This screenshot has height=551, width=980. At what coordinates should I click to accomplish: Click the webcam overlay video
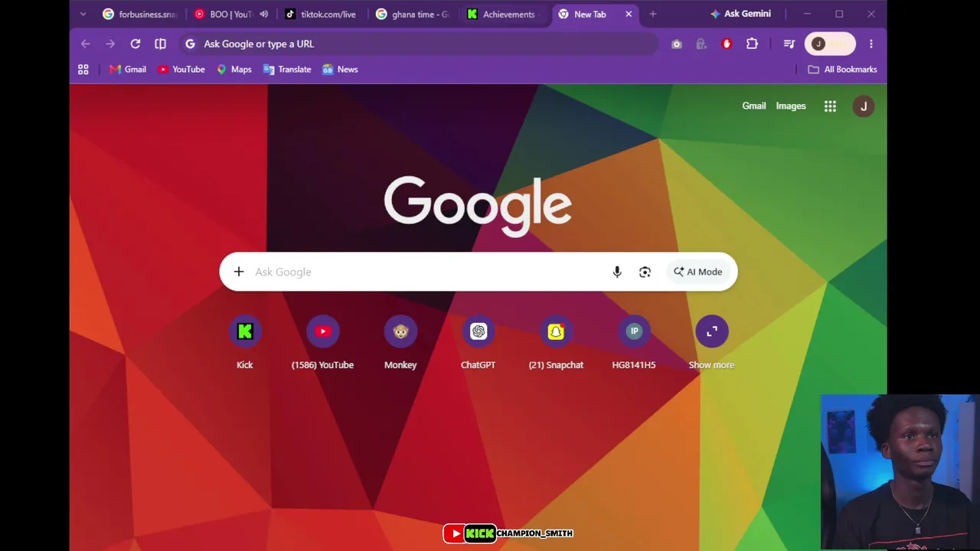coord(900,472)
